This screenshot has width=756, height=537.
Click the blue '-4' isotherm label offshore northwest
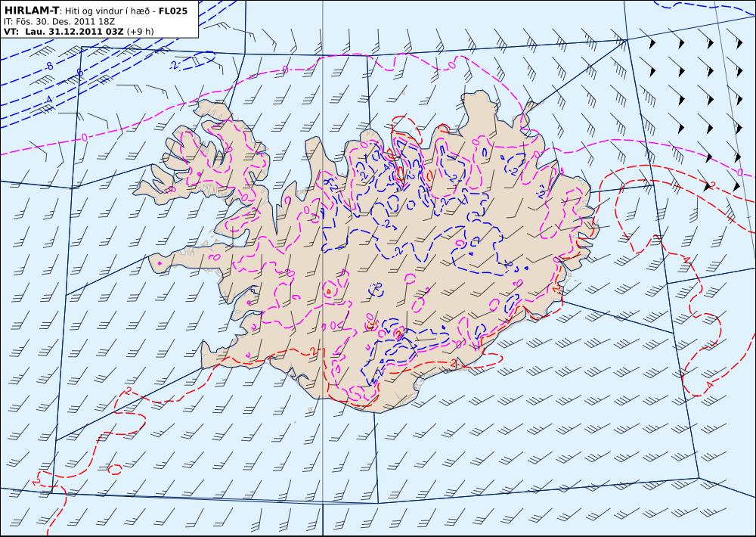click(48, 100)
